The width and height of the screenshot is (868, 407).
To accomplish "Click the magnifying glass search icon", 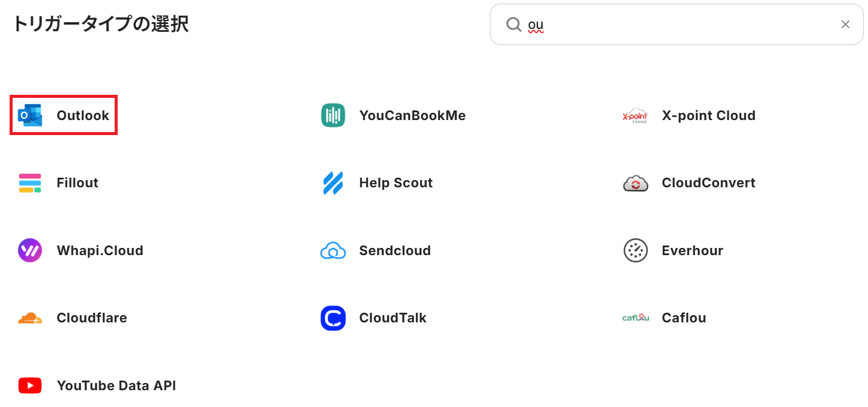I will 514,25.
